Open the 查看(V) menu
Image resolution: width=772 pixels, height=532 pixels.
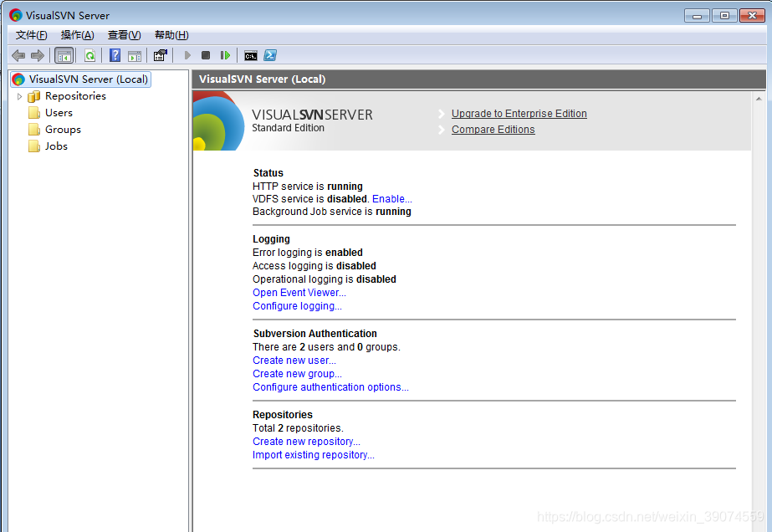click(x=124, y=35)
